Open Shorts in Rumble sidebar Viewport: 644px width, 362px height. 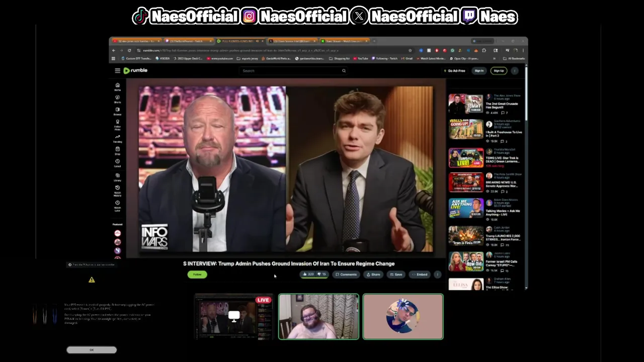(117, 99)
